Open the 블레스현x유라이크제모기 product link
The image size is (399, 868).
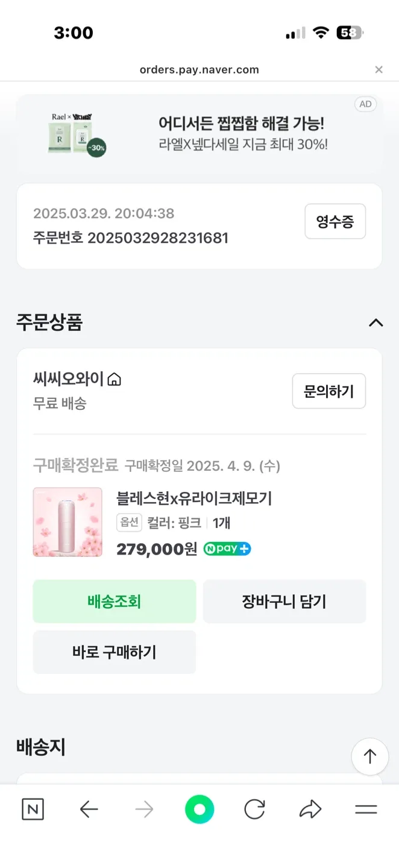click(x=194, y=498)
